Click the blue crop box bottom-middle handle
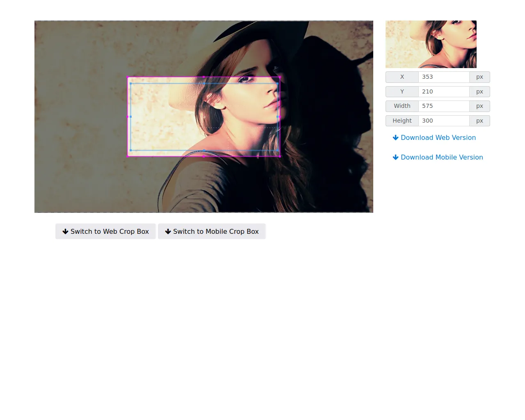Viewport: 525px width, 420px height. [204, 151]
